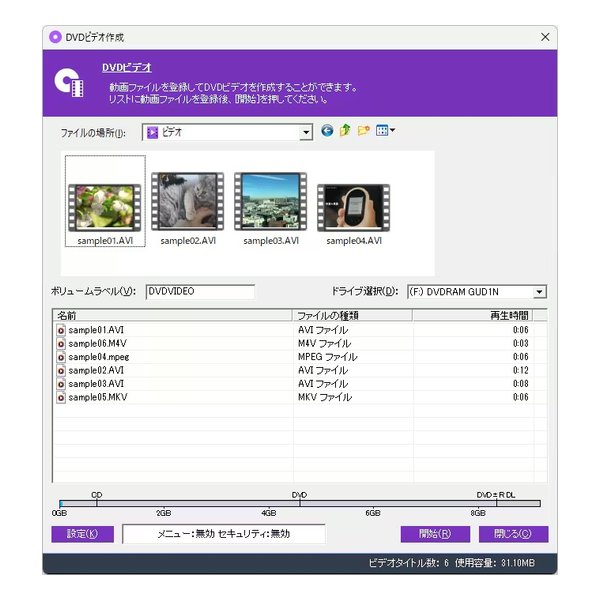Image resolution: width=600 pixels, height=600 pixels.
Task: Select sample01.AVI thumbnail in browser
Action: coord(105,201)
